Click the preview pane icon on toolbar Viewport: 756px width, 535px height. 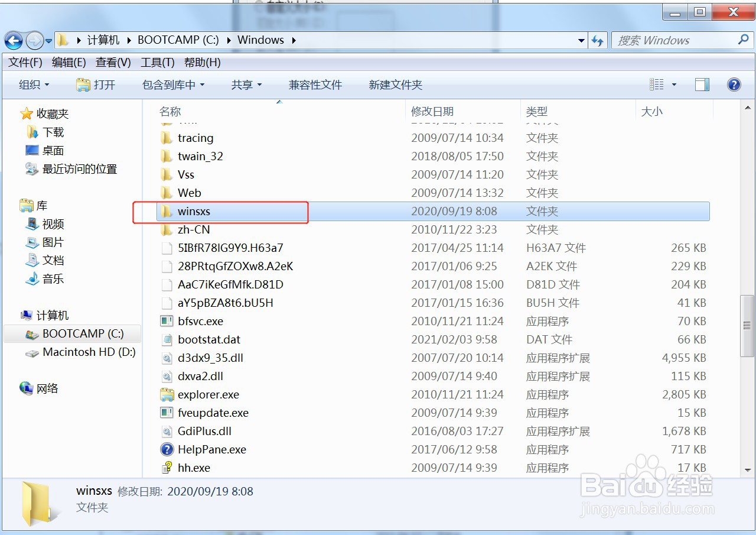pos(702,85)
